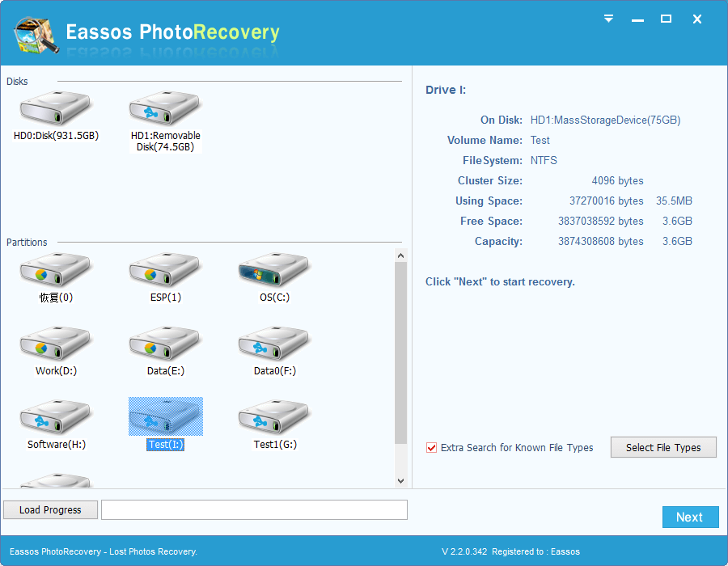Click the partitions list scrollbar thumb
This screenshot has height=566, width=728.
click(401, 353)
